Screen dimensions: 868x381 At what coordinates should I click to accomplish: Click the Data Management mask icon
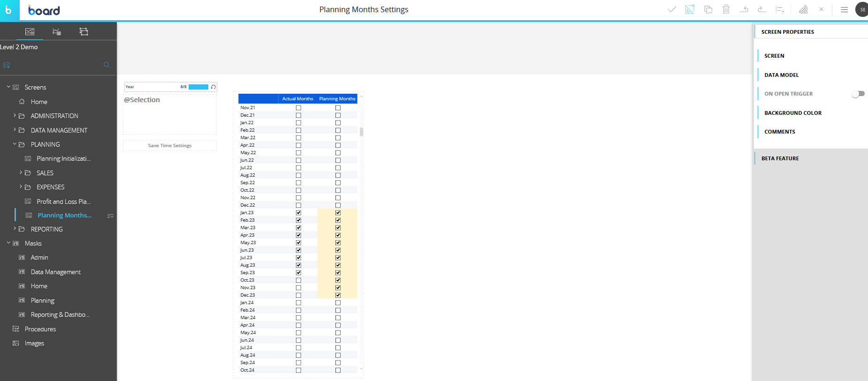coord(22,272)
